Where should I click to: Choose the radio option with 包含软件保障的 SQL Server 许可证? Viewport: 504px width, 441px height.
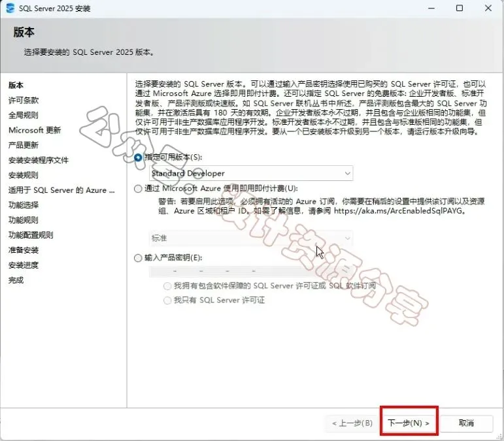click(x=167, y=286)
